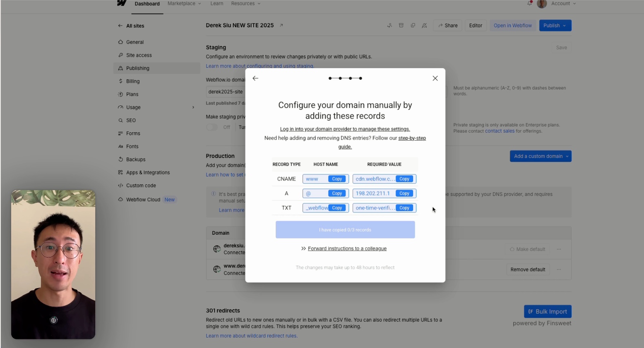Click the duplicate site icon
644x348 pixels.
413,25
